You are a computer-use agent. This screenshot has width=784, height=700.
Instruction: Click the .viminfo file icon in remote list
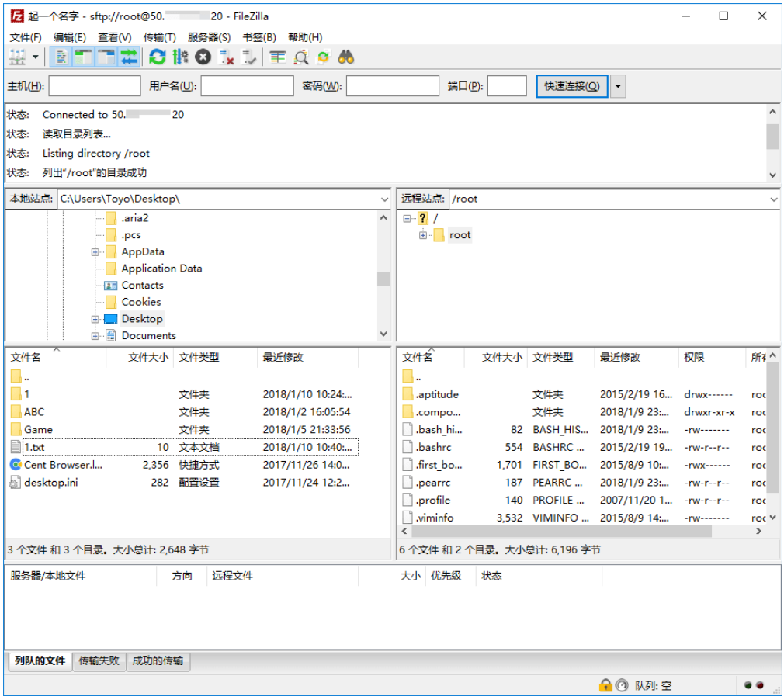[x=408, y=518]
